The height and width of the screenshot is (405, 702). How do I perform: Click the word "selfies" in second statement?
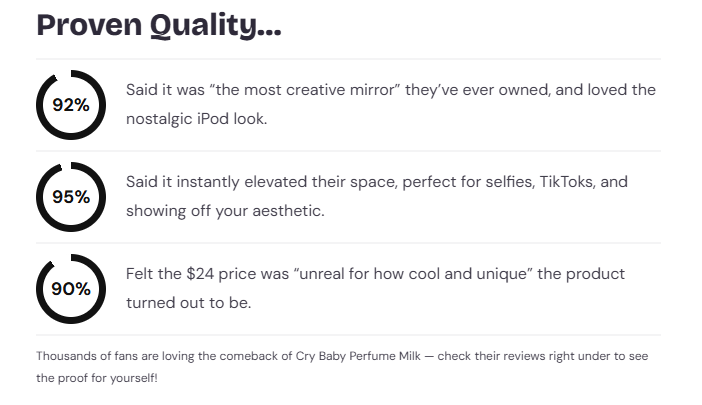coord(493,182)
